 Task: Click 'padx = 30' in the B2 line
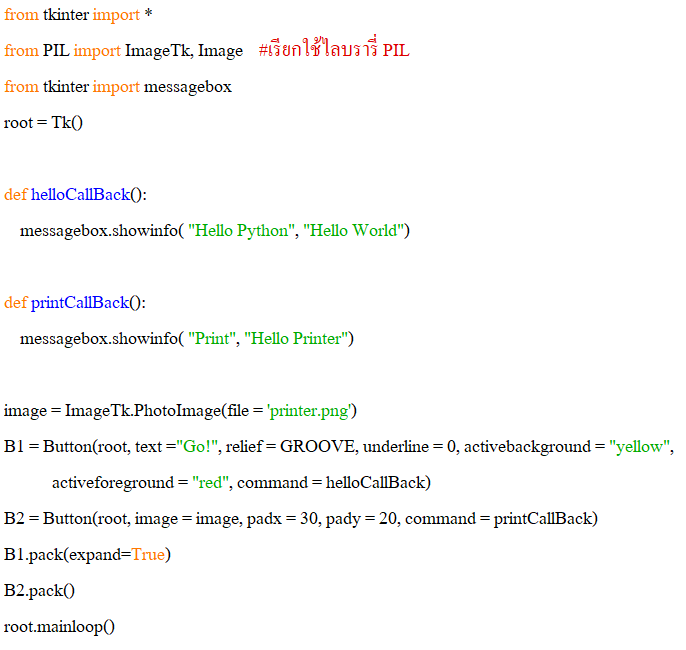tap(282, 519)
